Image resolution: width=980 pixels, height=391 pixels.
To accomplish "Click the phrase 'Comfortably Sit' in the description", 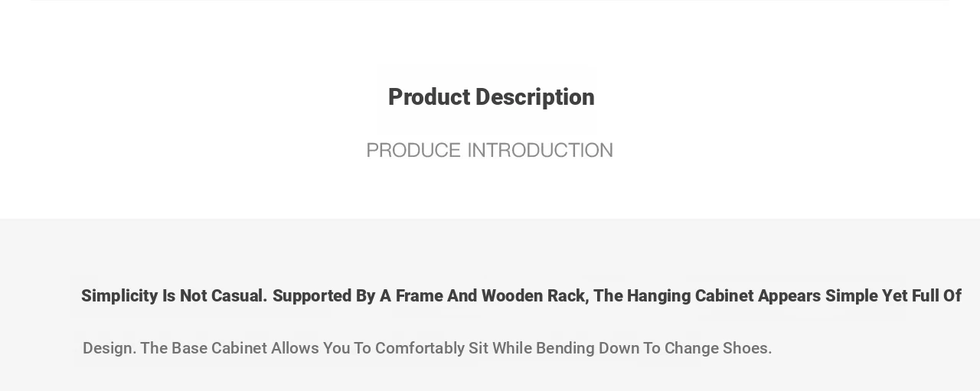I will click(x=432, y=348).
